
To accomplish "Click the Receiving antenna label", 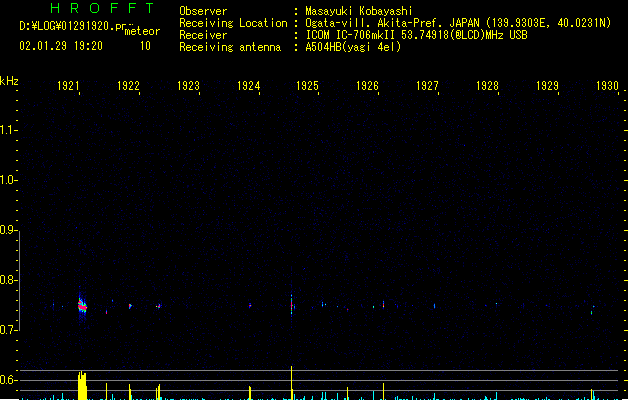I will pos(230,47).
